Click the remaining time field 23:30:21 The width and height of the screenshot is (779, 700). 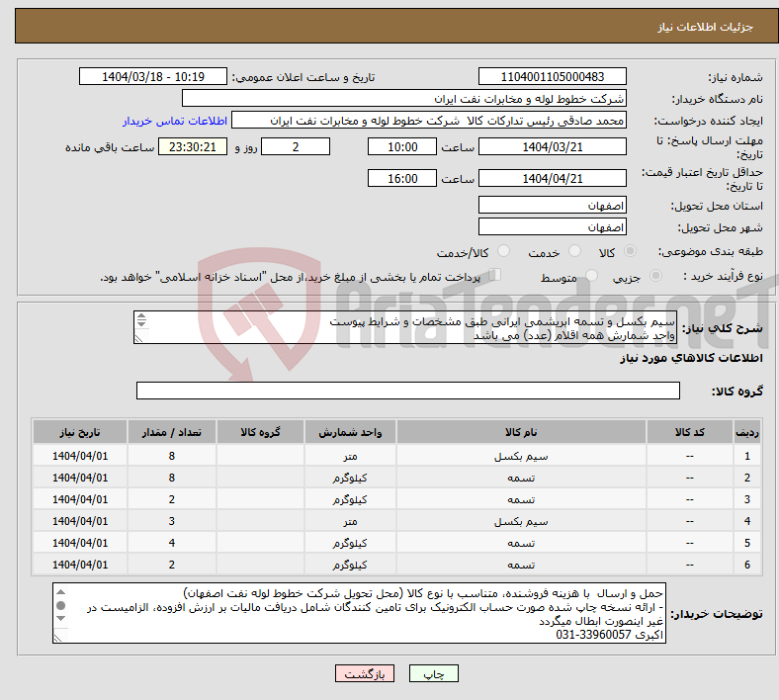[192, 147]
